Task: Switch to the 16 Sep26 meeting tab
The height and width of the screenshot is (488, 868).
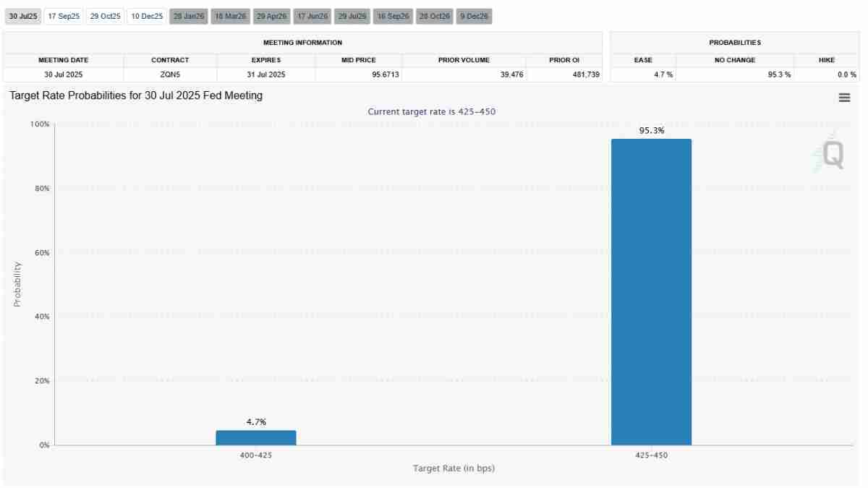Action: pos(393,17)
